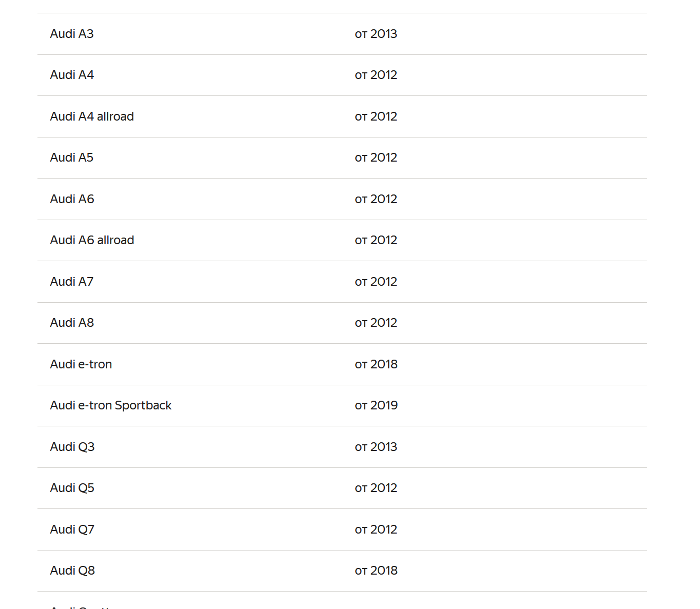The image size is (700, 609).
Task: Click the Audi A5 row
Action: (342, 158)
